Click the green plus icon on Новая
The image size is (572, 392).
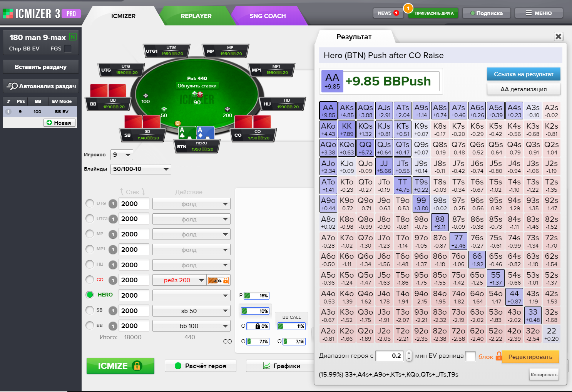tap(49, 122)
